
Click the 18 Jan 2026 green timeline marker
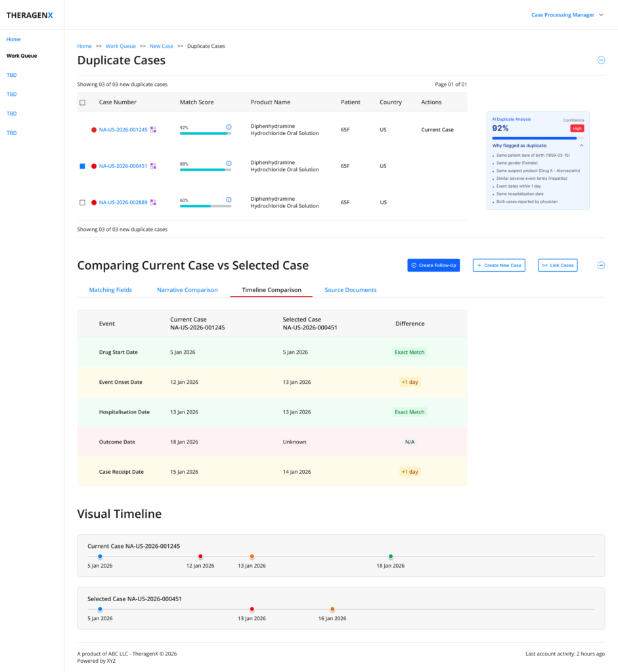(390, 556)
